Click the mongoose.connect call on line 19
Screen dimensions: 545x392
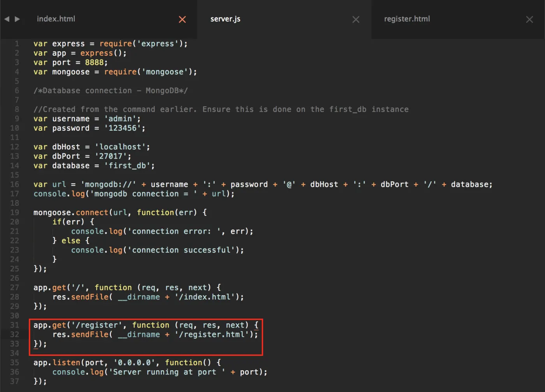[x=71, y=212]
